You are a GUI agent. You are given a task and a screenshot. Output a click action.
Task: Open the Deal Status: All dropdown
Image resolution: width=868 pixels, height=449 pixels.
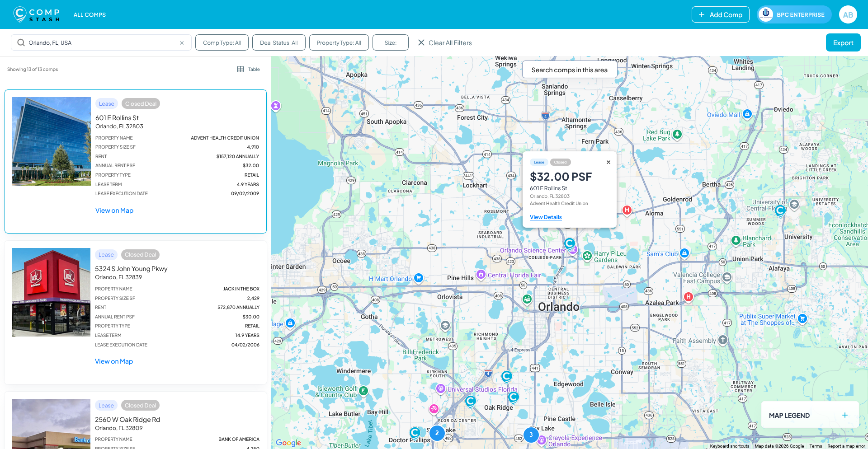(278, 42)
